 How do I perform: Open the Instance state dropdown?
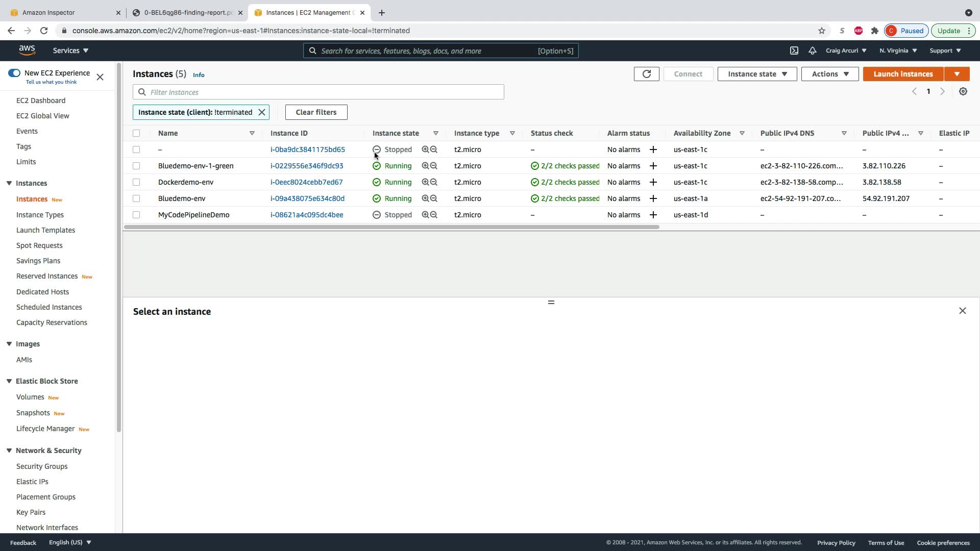tap(756, 74)
